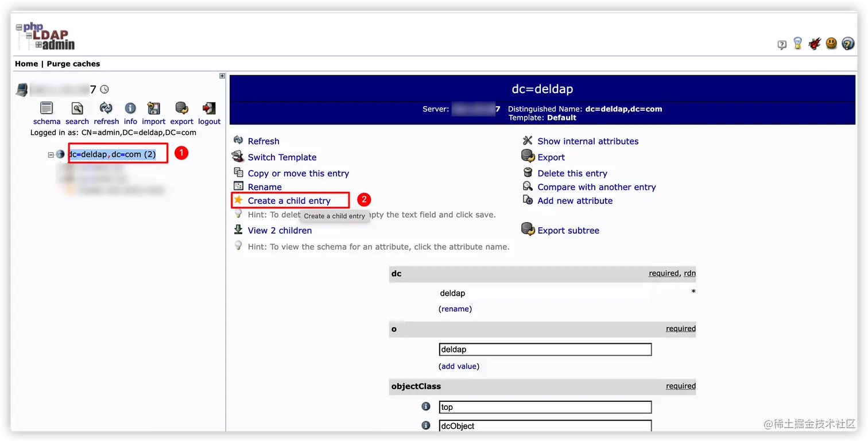The image size is (868, 442).
Task: Click the Export link in right column
Action: [x=551, y=157]
